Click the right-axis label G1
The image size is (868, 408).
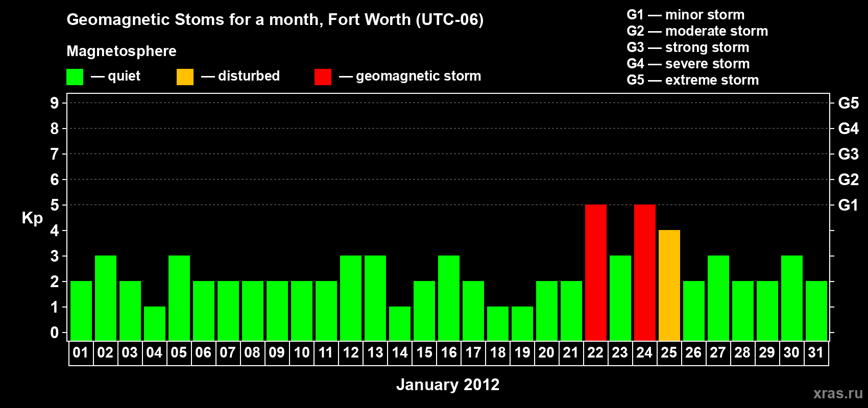[848, 205]
